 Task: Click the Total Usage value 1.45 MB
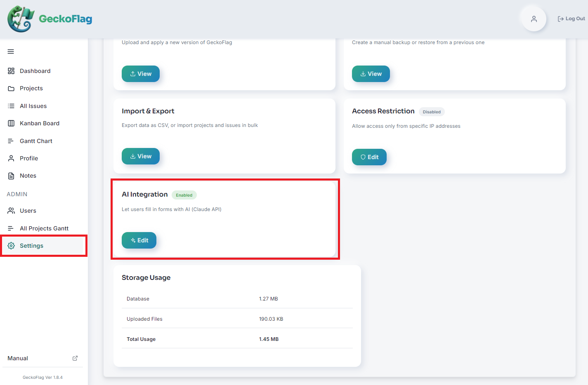pos(269,339)
